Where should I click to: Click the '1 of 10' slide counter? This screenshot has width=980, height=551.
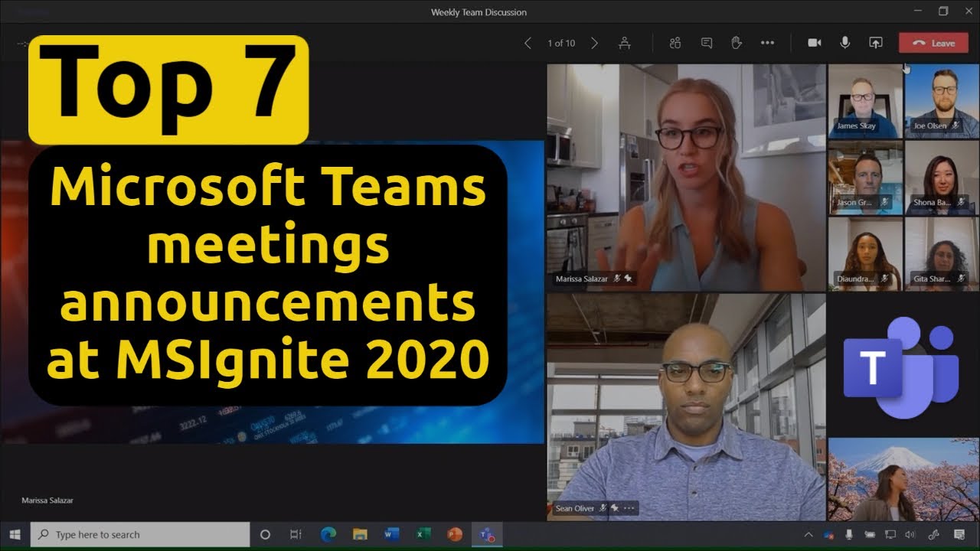(x=561, y=44)
